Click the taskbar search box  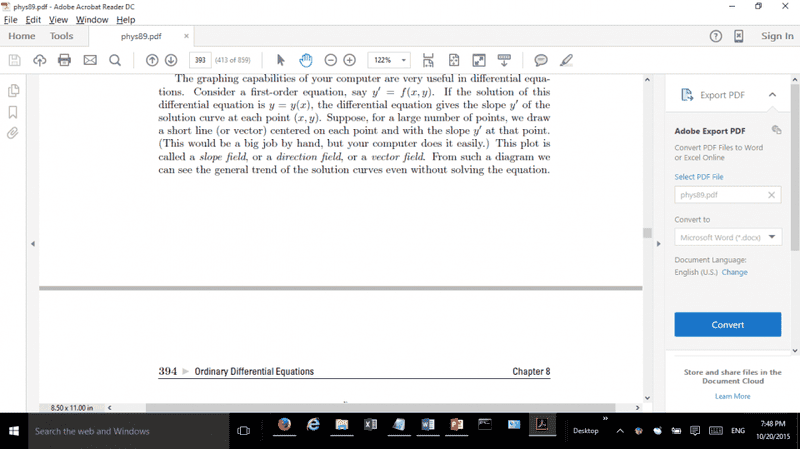[128, 431]
